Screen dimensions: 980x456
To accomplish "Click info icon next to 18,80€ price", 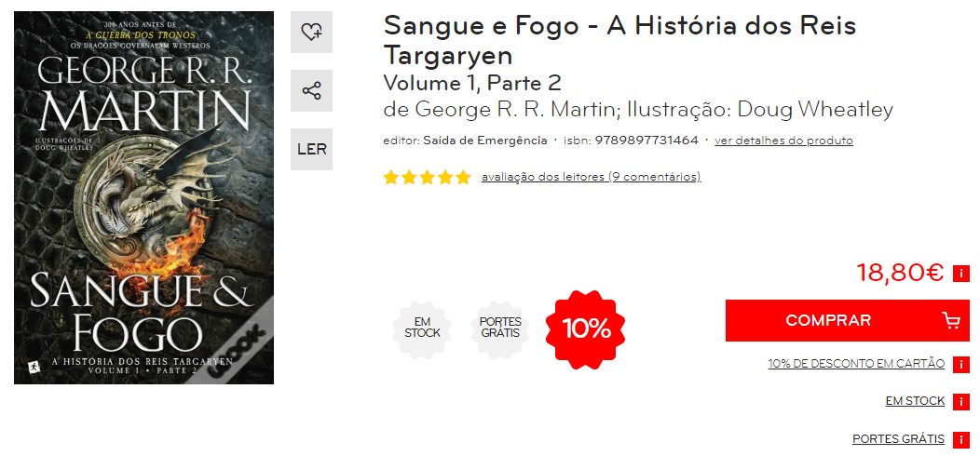I will (960, 274).
